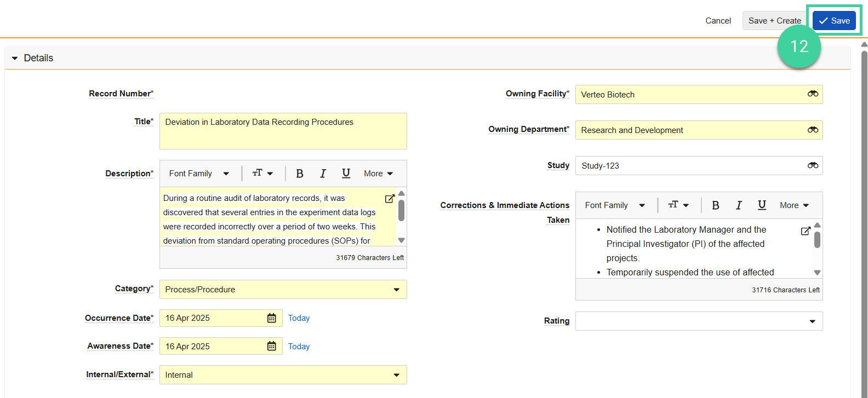Screen dimensions: 868x398
Task: Open Owning Department lookup binoculars icon
Action: [813, 130]
